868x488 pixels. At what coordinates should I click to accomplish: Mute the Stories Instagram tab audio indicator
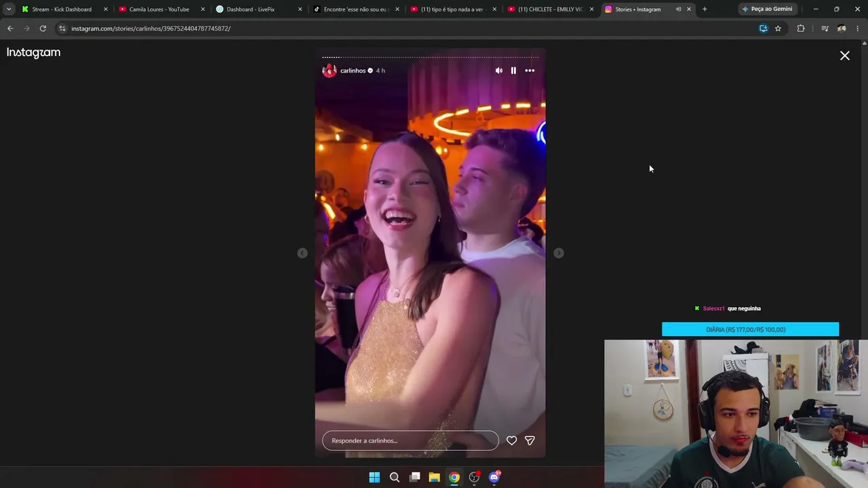coord(678,9)
